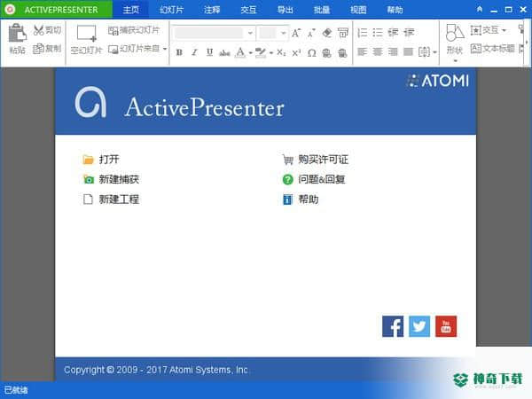
Task: Click the ATOMI logo
Action: 438,81
